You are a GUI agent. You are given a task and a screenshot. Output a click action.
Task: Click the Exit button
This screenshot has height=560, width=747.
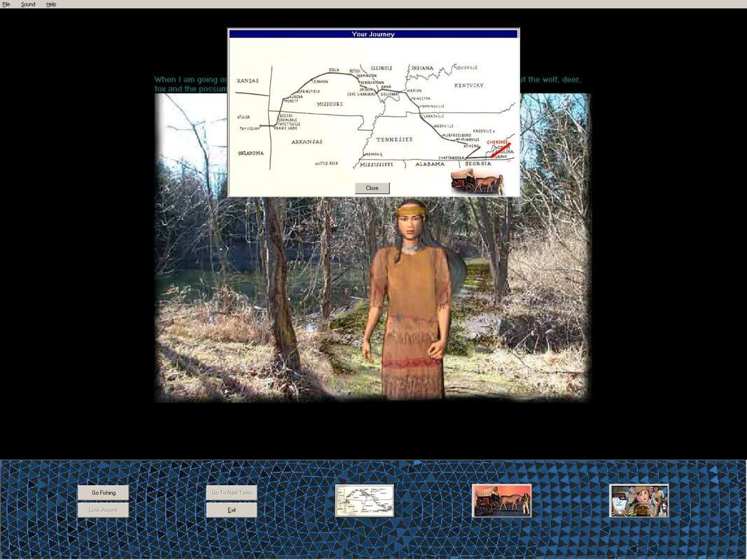tap(232, 510)
